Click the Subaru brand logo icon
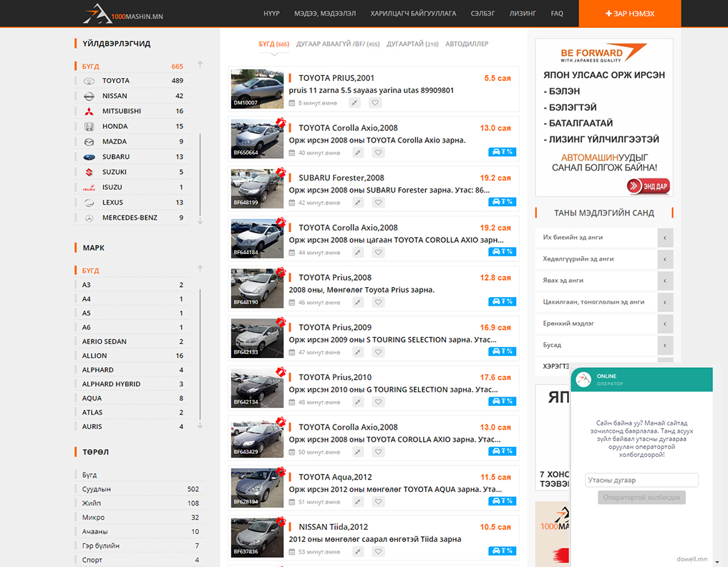 [x=89, y=157]
